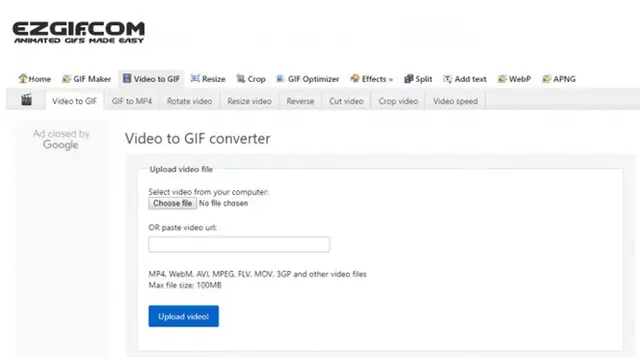Click the GIF Maker icon
640x360 pixels.
(66, 79)
